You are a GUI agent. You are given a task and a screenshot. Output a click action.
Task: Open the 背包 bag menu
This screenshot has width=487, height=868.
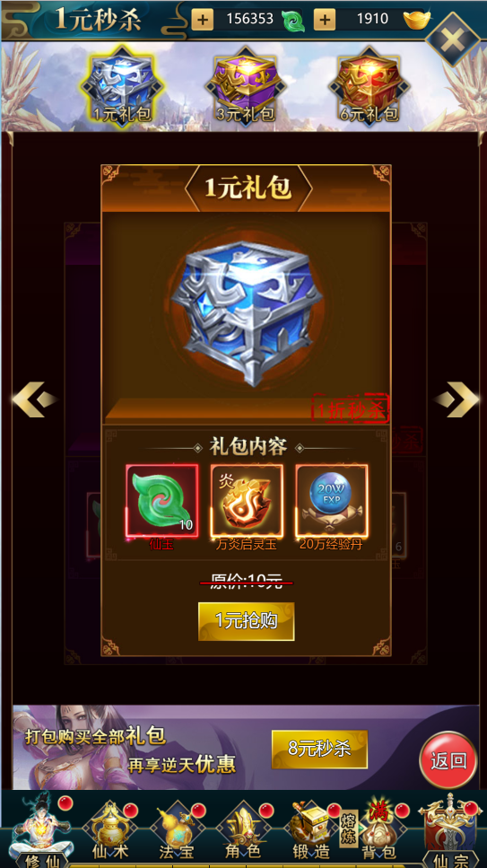pyautogui.click(x=378, y=830)
